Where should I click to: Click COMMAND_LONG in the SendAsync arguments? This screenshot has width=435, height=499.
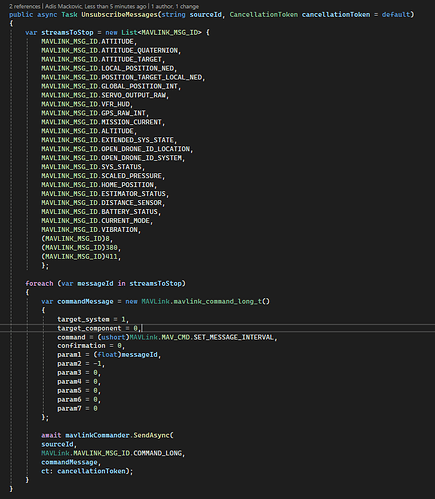[159, 453]
